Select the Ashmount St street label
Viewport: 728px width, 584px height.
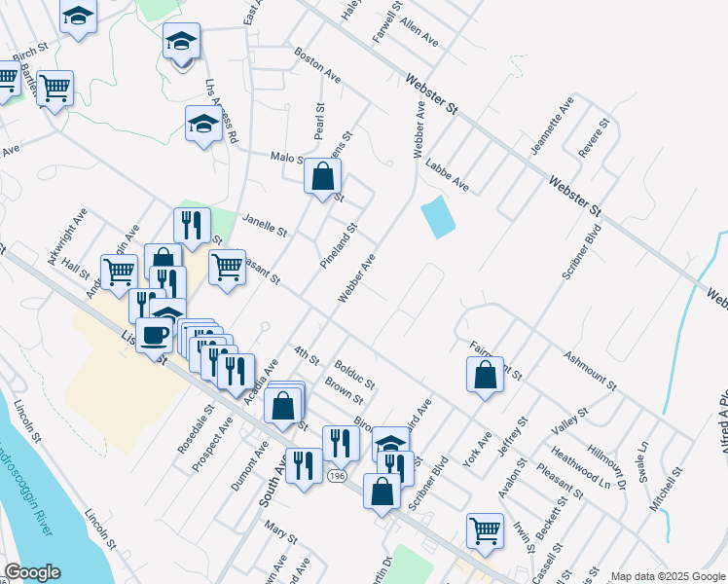tap(590, 371)
